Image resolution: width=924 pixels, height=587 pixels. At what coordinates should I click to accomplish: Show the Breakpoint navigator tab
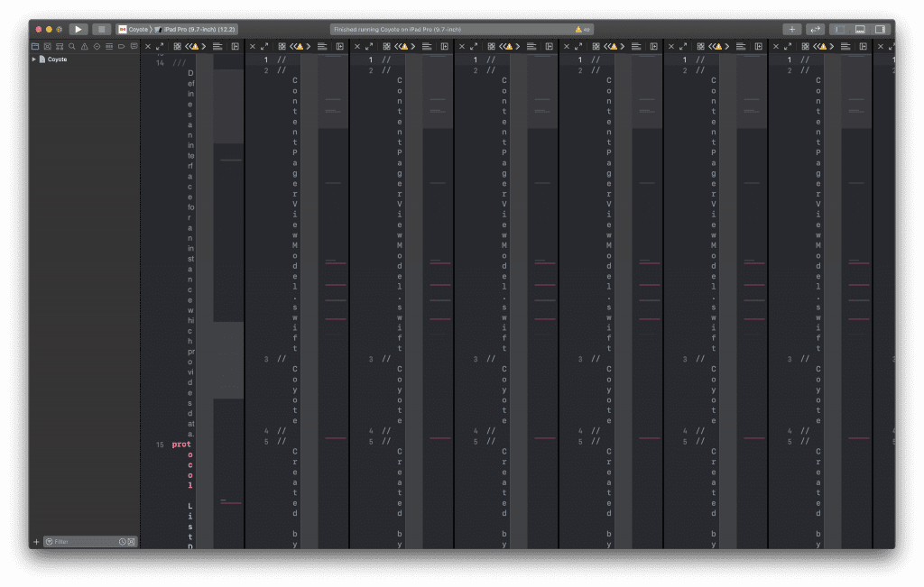click(122, 46)
